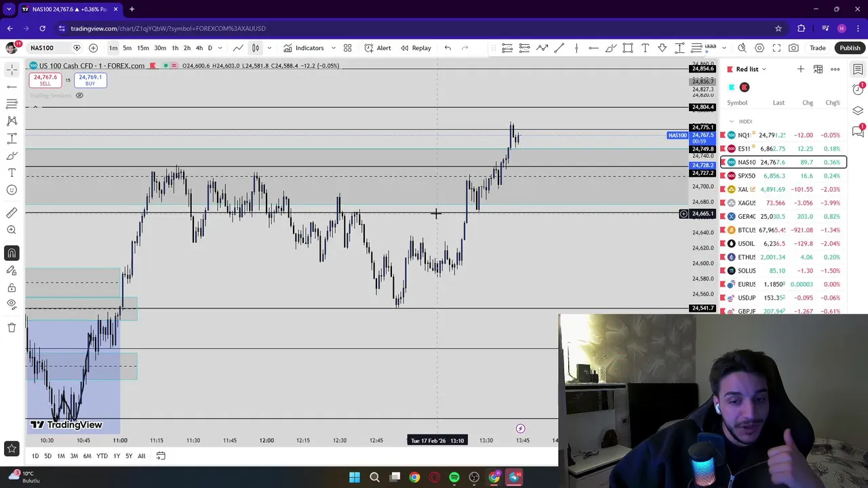
Task: Toggle lock all drawings
Action: point(12,287)
